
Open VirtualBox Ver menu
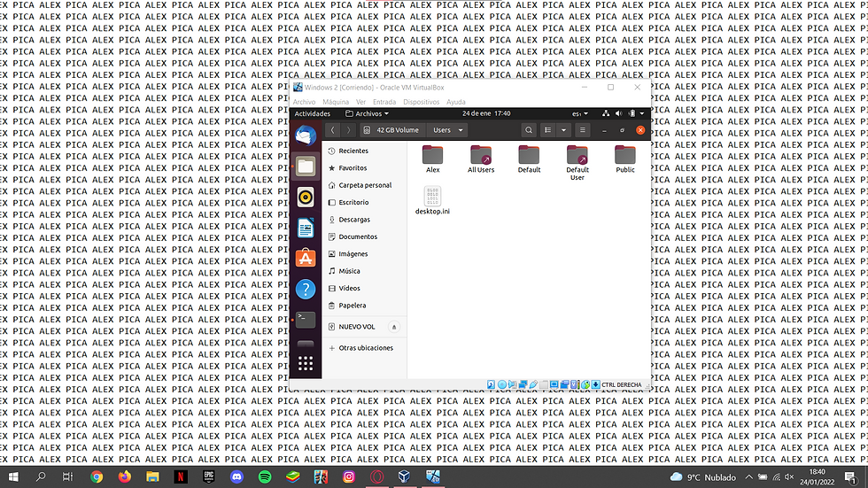click(x=361, y=102)
